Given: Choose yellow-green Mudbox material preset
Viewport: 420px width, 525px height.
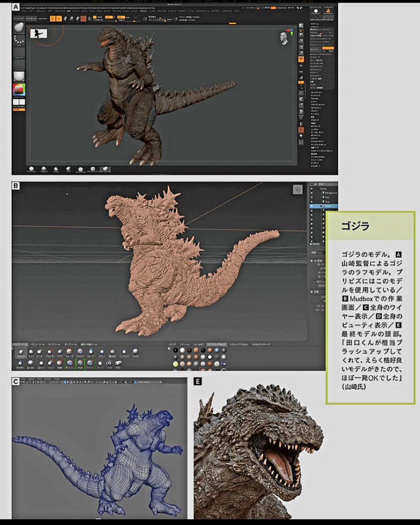Looking at the screenshot, I should coord(176,364).
